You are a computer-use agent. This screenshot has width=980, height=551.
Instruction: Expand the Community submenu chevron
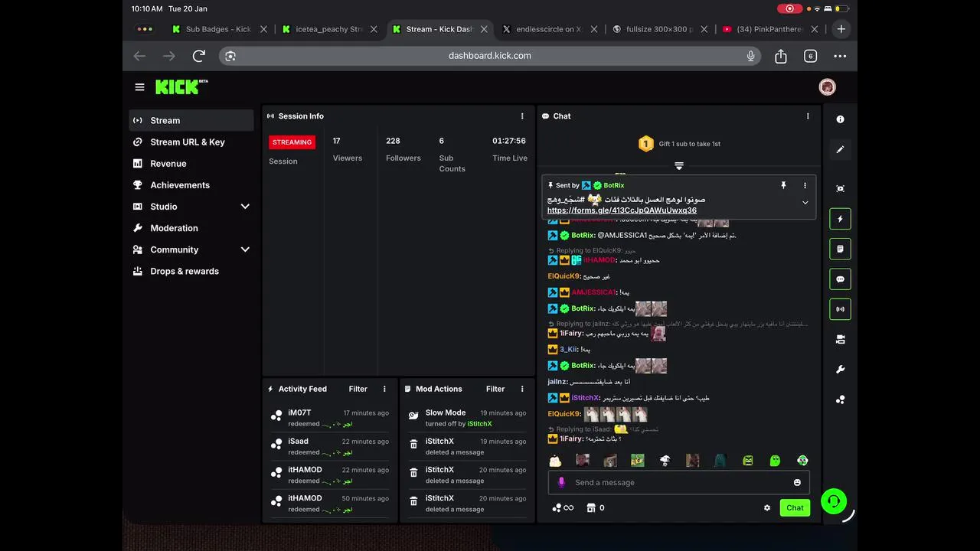[x=245, y=249]
